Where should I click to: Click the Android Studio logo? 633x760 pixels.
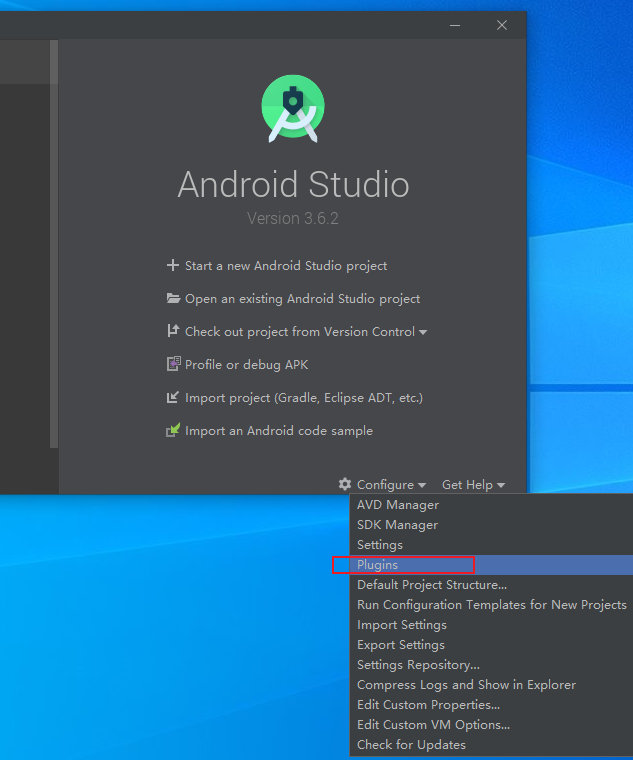[293, 109]
